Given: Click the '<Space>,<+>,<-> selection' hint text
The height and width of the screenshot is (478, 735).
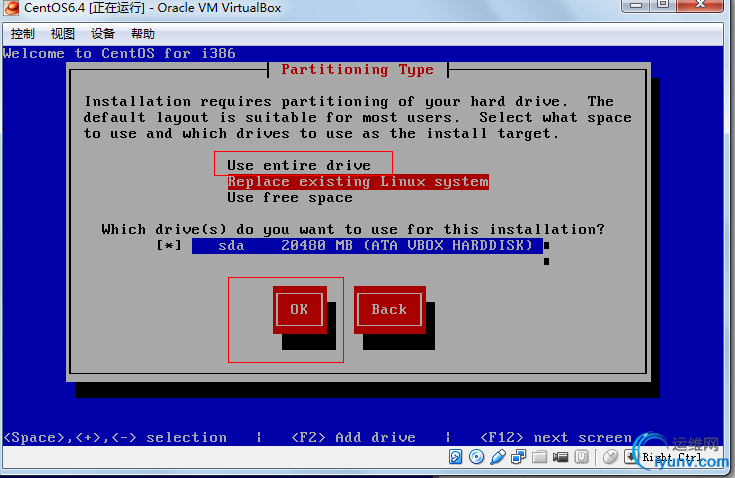Looking at the screenshot, I should (115, 437).
